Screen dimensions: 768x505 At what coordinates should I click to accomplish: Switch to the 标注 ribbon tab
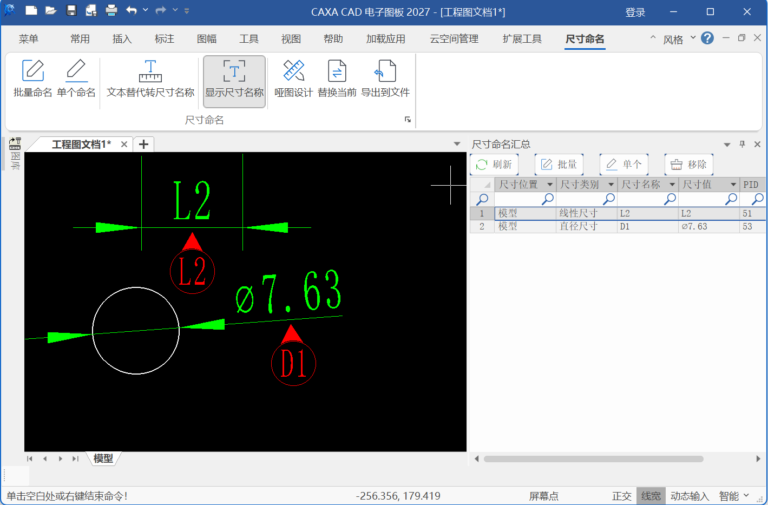(164, 39)
